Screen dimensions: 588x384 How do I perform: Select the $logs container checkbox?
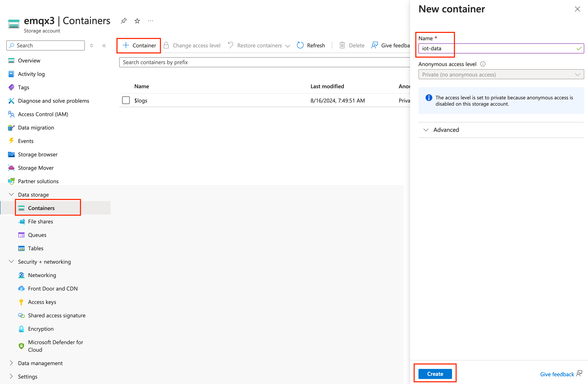(x=126, y=100)
